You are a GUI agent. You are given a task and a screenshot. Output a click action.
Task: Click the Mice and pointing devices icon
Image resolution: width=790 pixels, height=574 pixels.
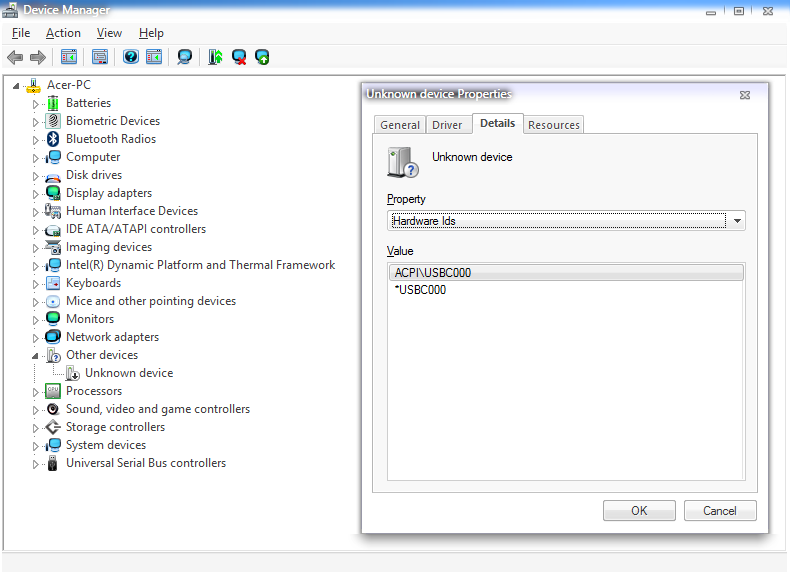click(x=53, y=301)
